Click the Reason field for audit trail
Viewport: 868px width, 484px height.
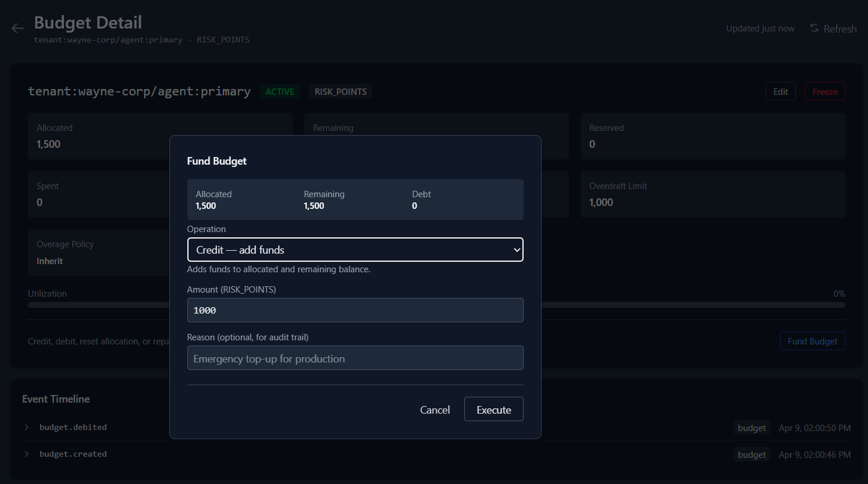(355, 358)
